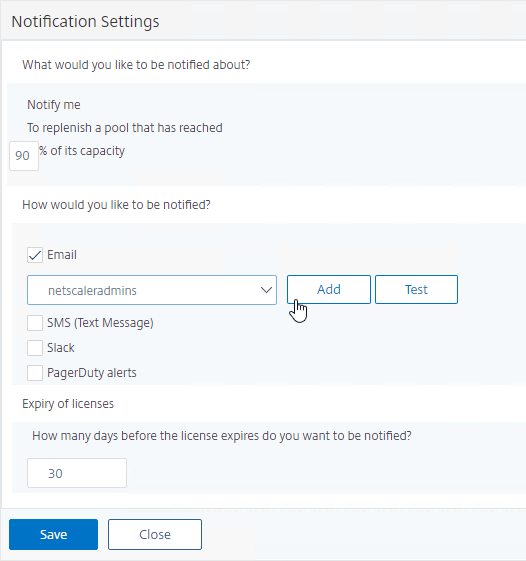Click 'How would you like to be notified?' heading
The width and height of the screenshot is (526, 561).
pyautogui.click(x=116, y=205)
